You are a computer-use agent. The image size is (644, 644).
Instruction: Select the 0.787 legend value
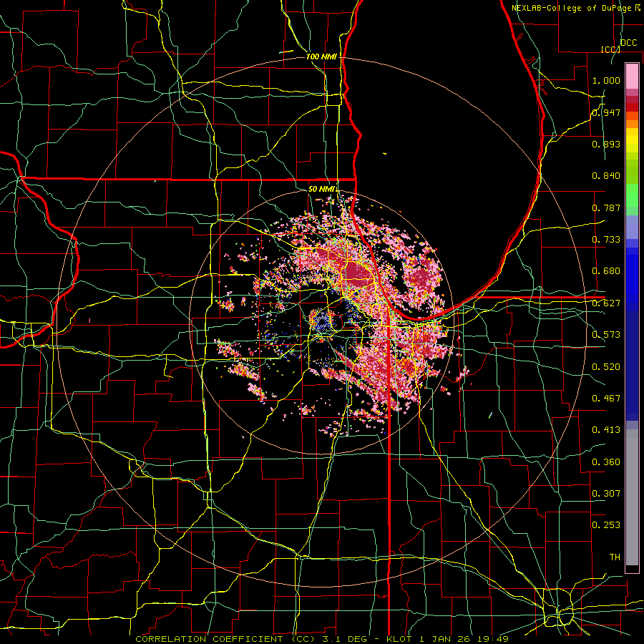[x=606, y=208]
